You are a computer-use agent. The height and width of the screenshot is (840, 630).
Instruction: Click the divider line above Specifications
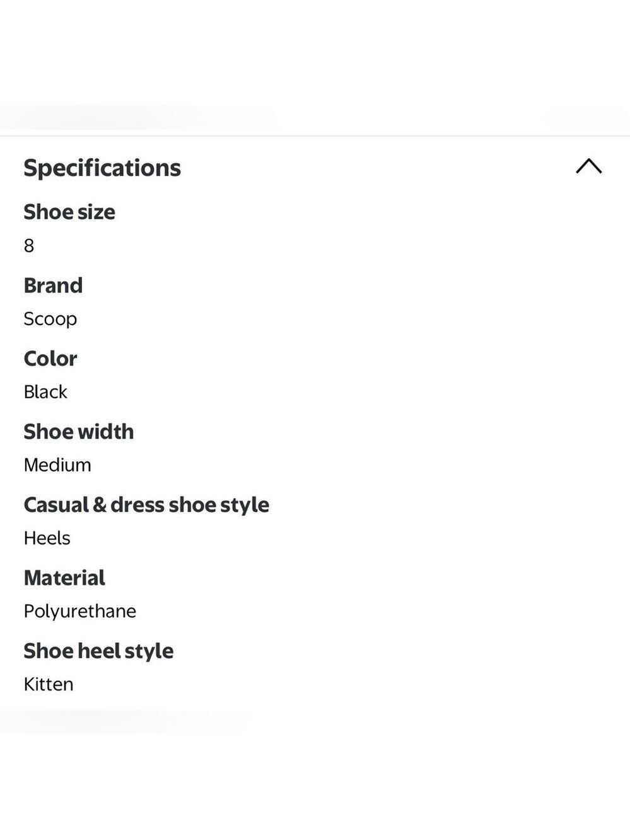(x=315, y=135)
